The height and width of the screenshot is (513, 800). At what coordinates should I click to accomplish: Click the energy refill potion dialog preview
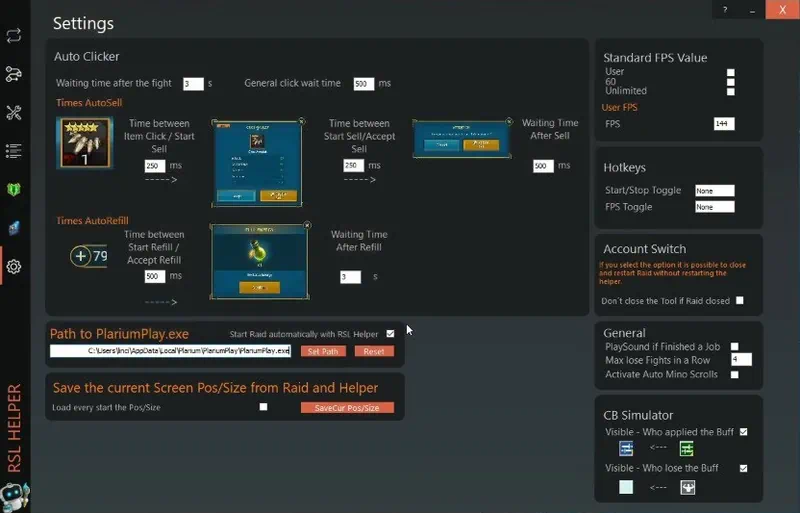point(260,261)
